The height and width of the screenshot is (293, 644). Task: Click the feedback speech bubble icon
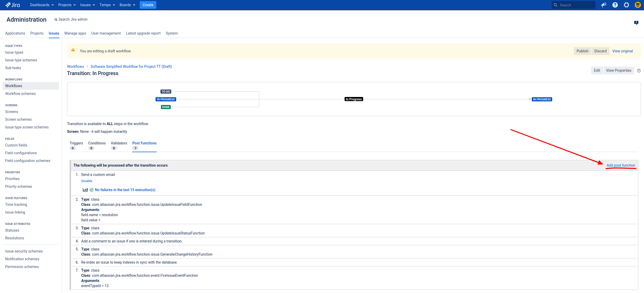(x=636, y=23)
